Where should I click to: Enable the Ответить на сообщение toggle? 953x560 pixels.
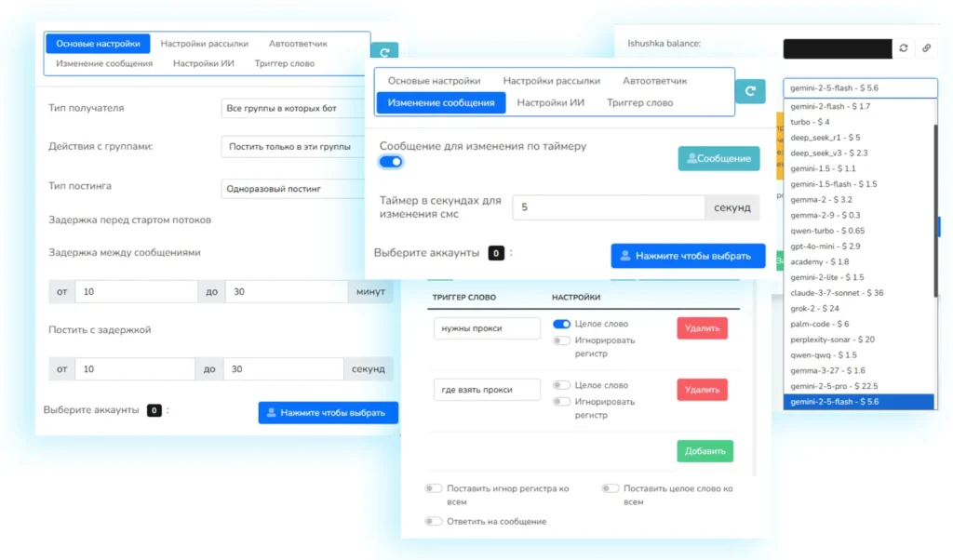click(434, 521)
